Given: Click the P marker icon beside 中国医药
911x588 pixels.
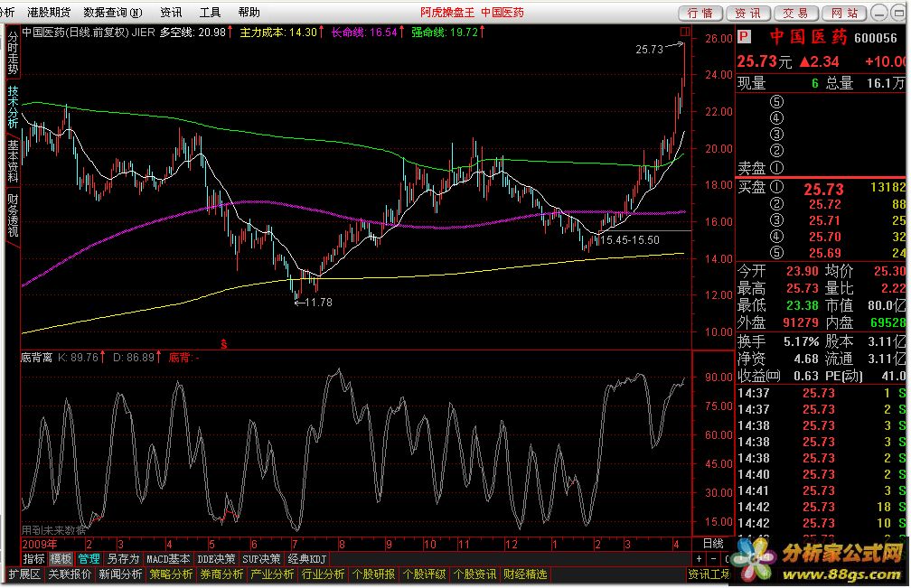Looking at the screenshot, I should 745,37.
